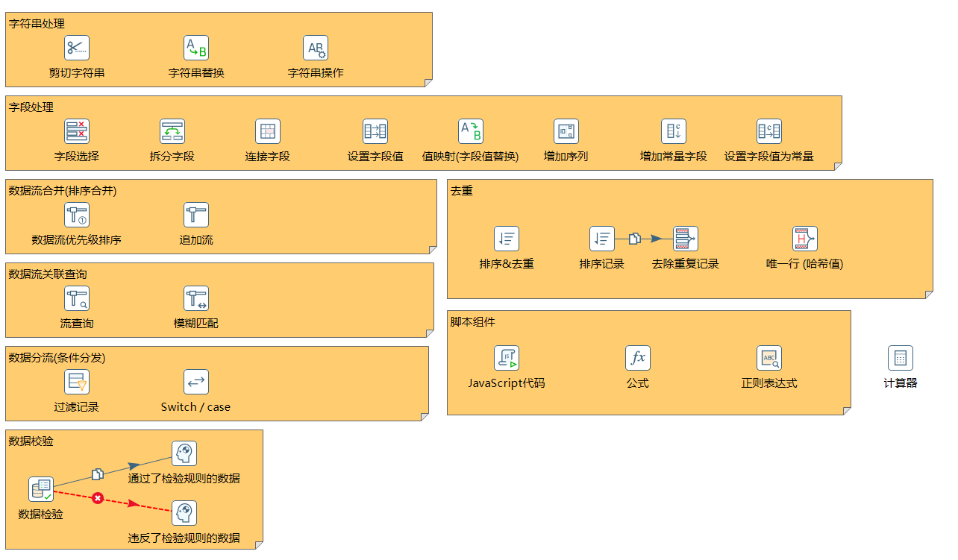The height and width of the screenshot is (560, 958).
Task: Click the 计算器 calculator icon
Action: click(x=900, y=358)
